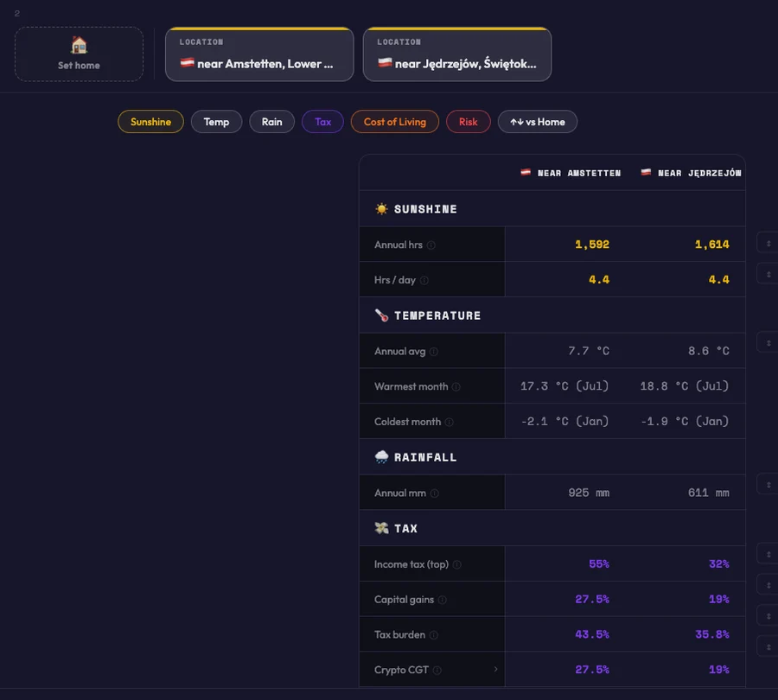This screenshot has height=700, width=778.
Task: Select the 8.6 °C annual avg value
Action: [709, 351]
